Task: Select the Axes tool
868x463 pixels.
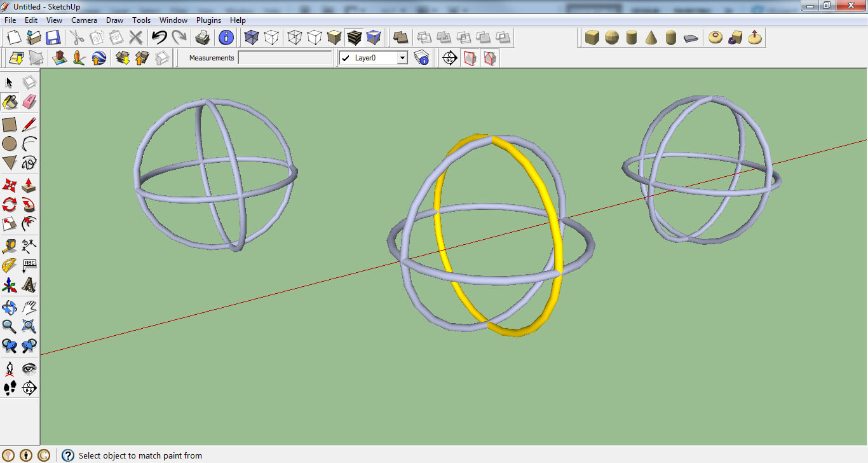Action: tap(9, 285)
